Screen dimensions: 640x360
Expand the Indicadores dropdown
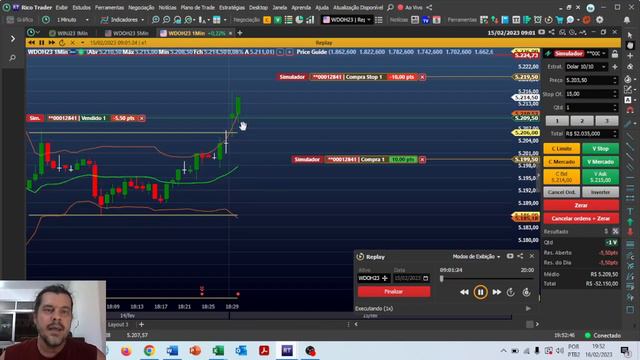pos(142,20)
